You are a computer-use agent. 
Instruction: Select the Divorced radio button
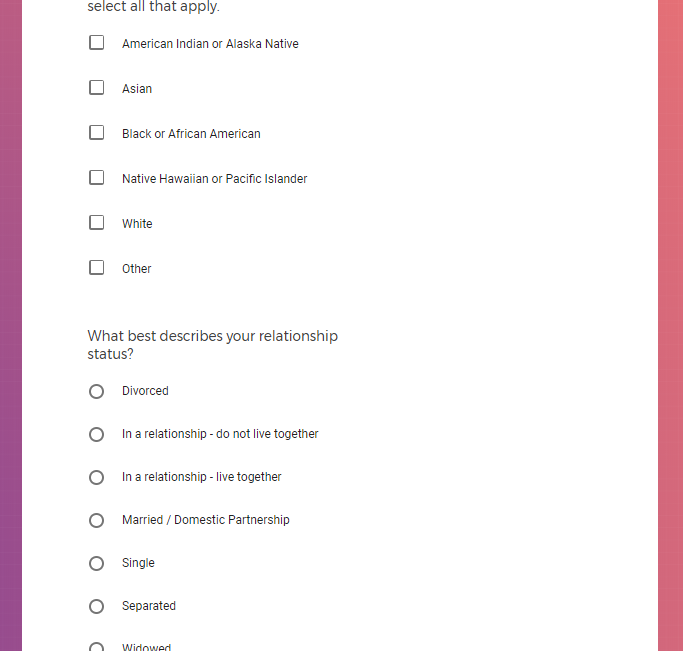97,391
